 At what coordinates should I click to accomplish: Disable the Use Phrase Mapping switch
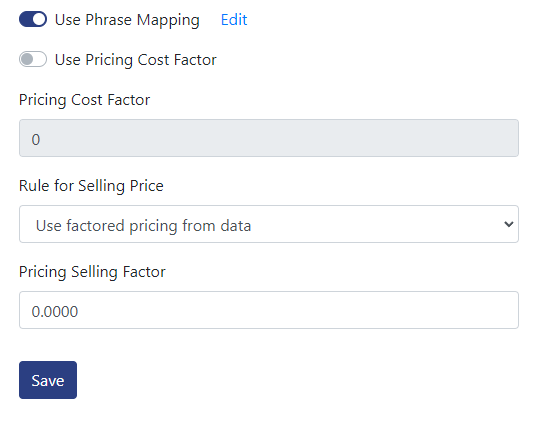coord(33,19)
